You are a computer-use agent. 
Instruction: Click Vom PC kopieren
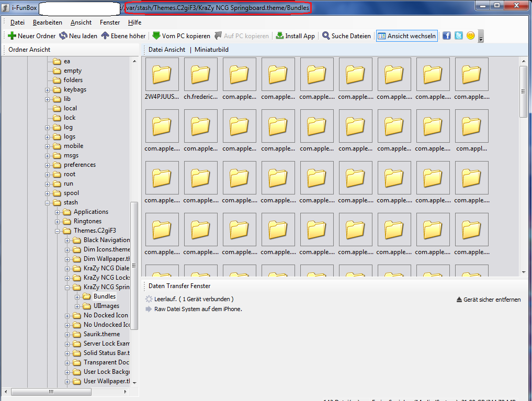(181, 36)
